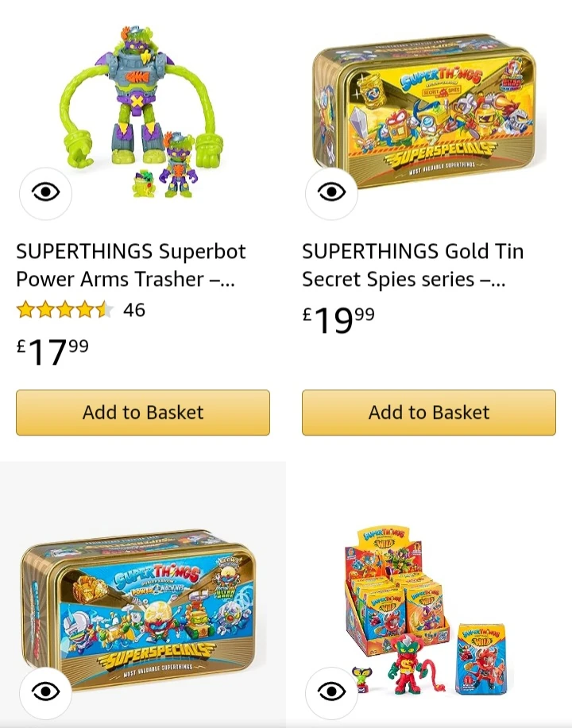Open the Superbot Power Arms Trasher product image
Image resolution: width=572 pixels, height=728 pixels.
click(x=143, y=103)
